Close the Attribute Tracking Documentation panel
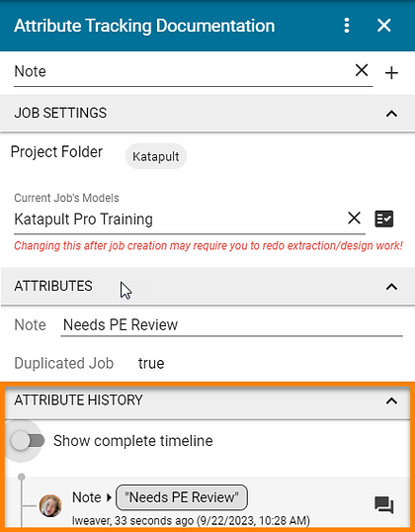Viewport: 415px width, 532px height. click(x=383, y=26)
